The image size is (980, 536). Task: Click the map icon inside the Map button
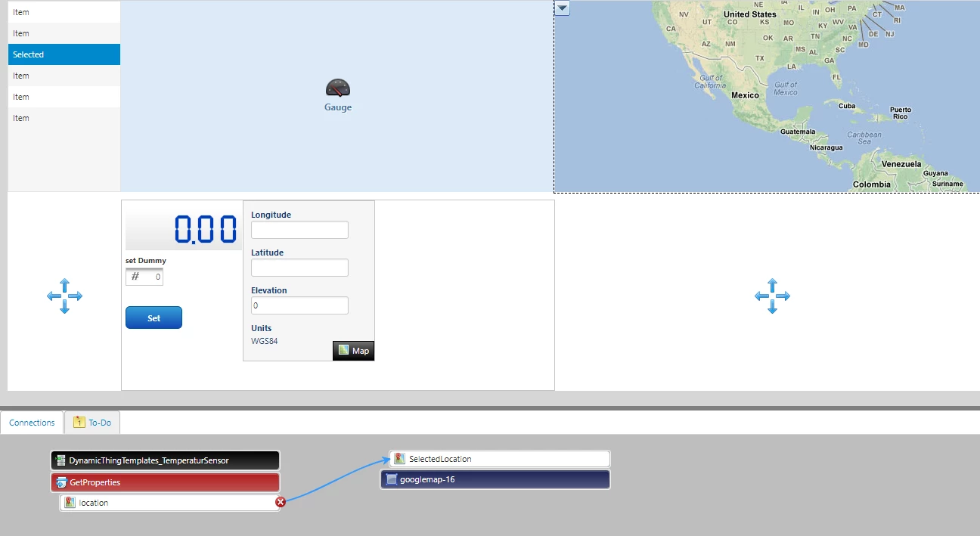[x=343, y=350]
